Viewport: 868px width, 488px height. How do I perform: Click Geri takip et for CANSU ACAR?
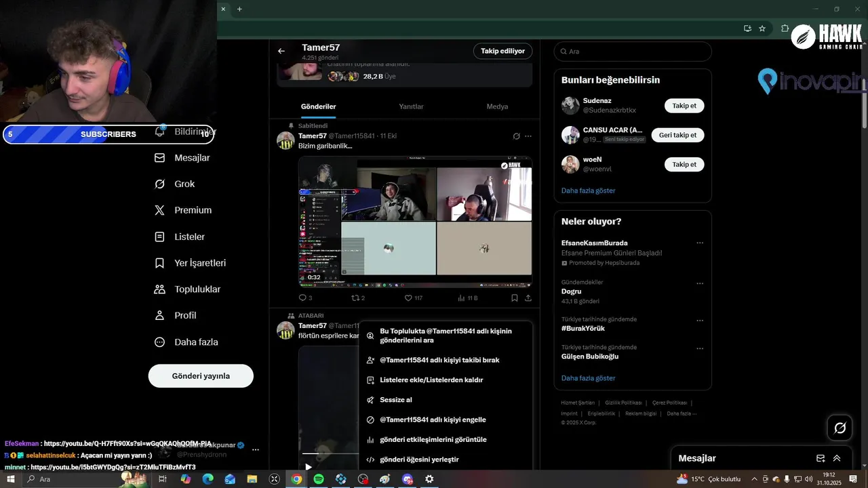677,135
